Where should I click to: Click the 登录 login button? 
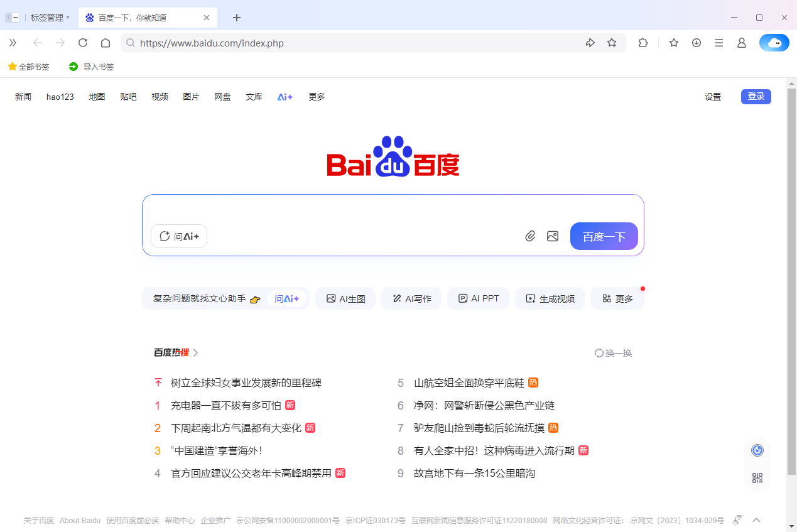pyautogui.click(x=756, y=97)
